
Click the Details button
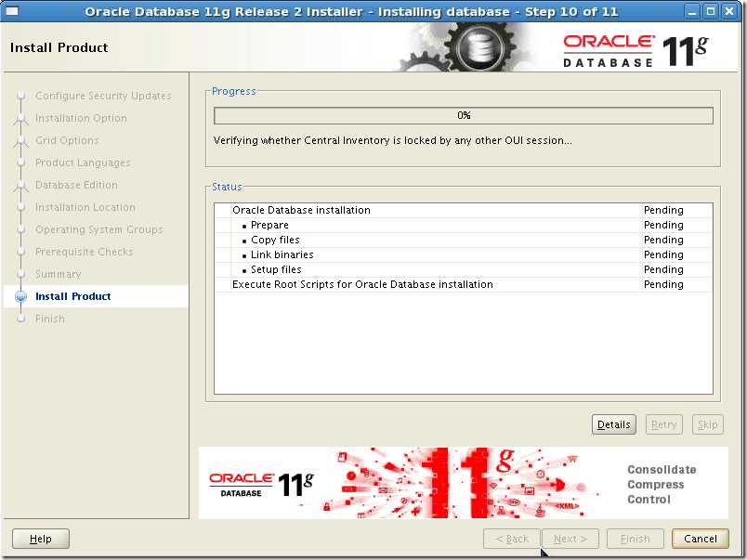613,424
